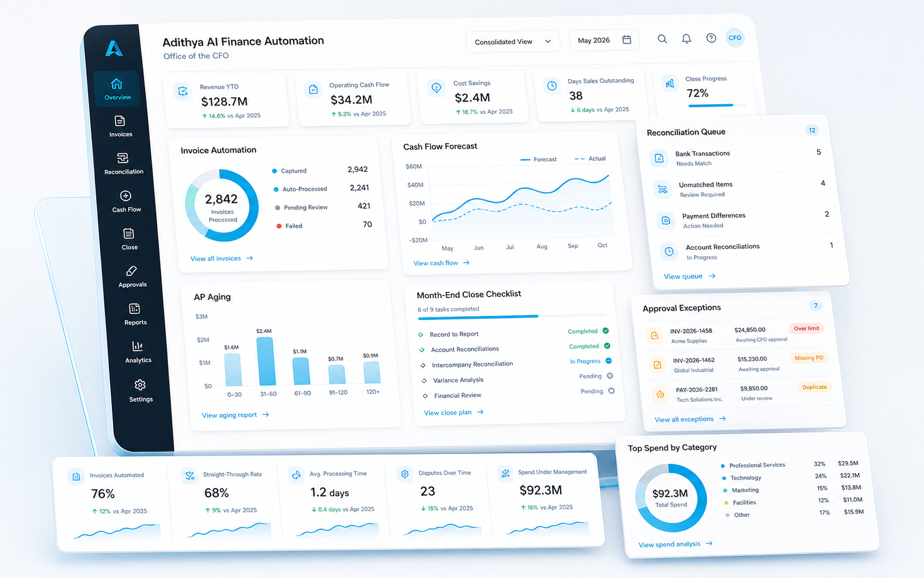The image size is (924, 578).
Task: Click the Straight-Through Rate card icon
Action: [189, 475]
